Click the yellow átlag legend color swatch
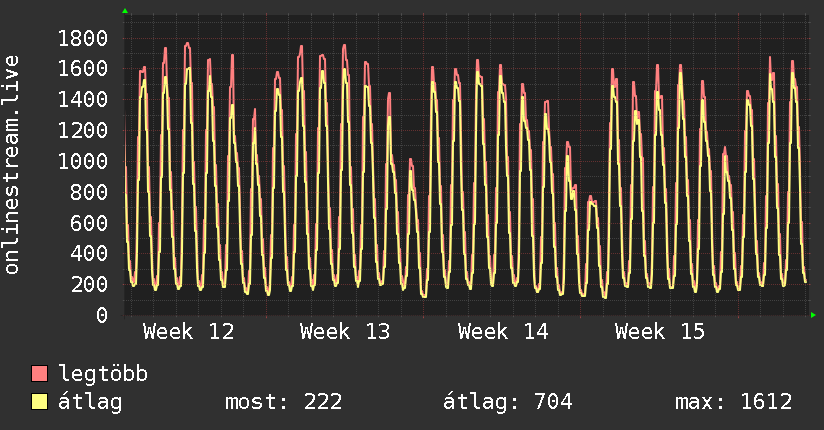The height and width of the screenshot is (430, 824). click(40, 402)
